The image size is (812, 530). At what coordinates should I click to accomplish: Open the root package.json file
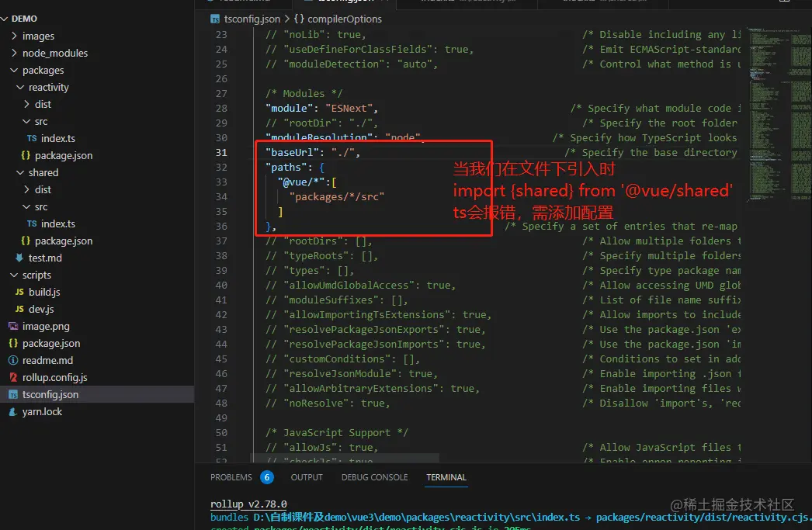click(x=51, y=343)
